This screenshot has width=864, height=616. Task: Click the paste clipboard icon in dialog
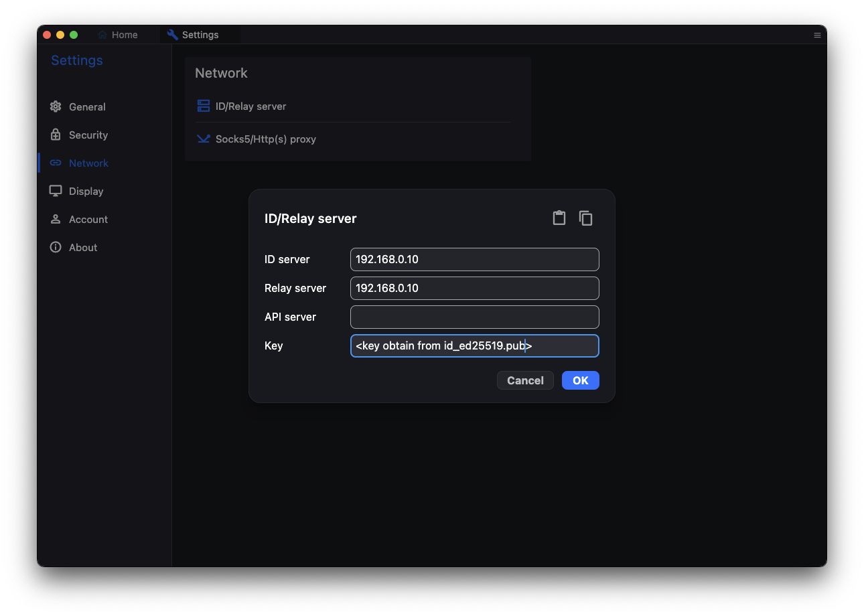559,218
